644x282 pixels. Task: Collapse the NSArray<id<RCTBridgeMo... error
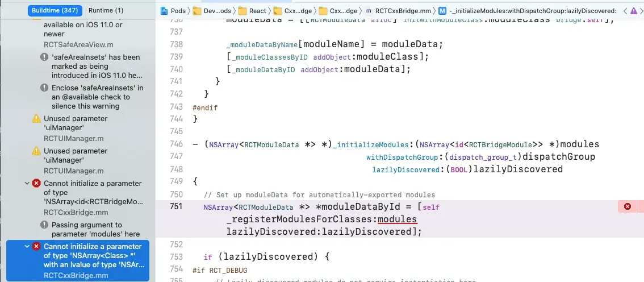27,183
